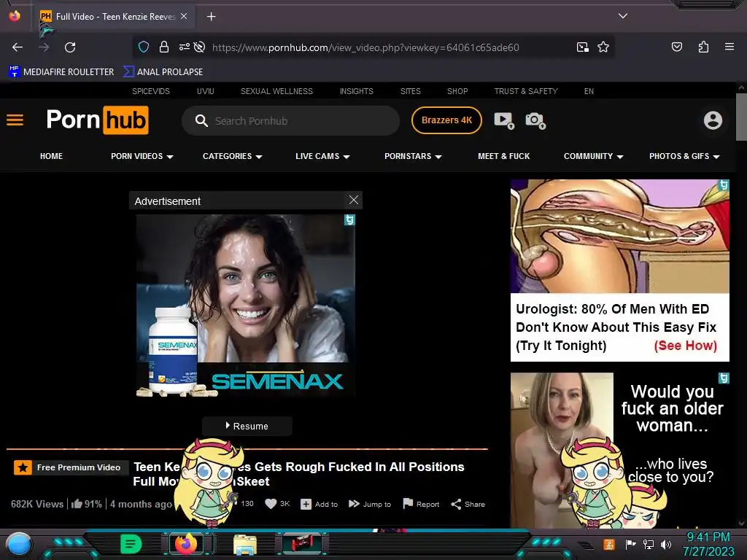Viewport: 747px width, 560px height.
Task: Open the SEXUAL WELLNESS link
Action: (x=276, y=91)
